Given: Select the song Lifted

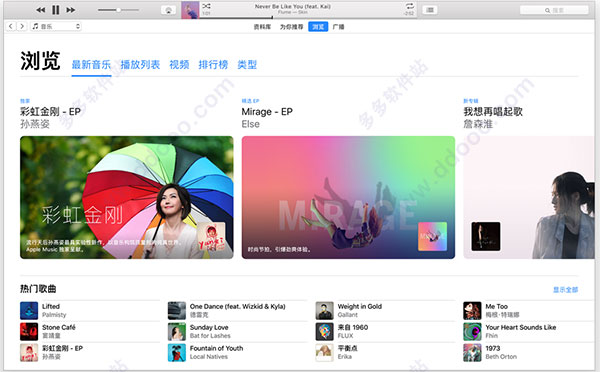Looking at the screenshot, I should (x=51, y=307).
